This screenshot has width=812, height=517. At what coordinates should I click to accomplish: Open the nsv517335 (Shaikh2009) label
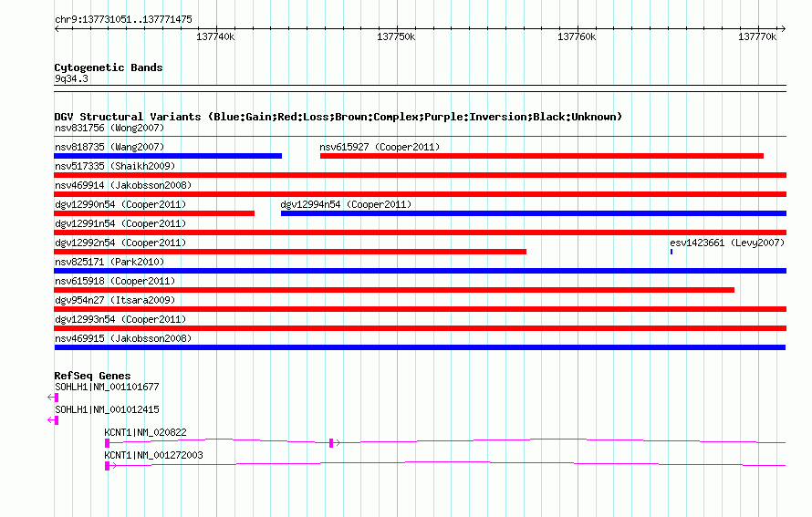pos(115,166)
